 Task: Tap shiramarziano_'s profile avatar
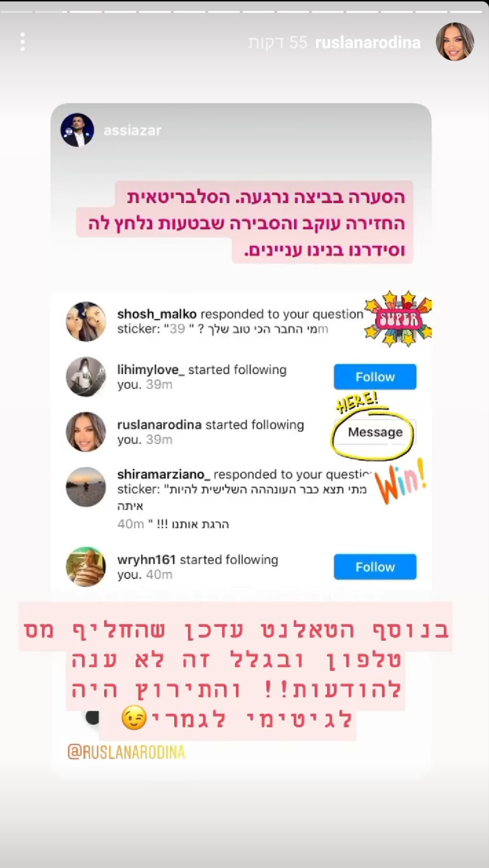pyautogui.click(x=86, y=487)
